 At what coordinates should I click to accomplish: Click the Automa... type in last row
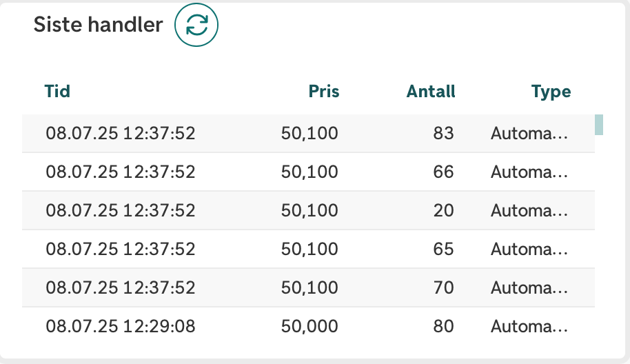[x=529, y=326]
